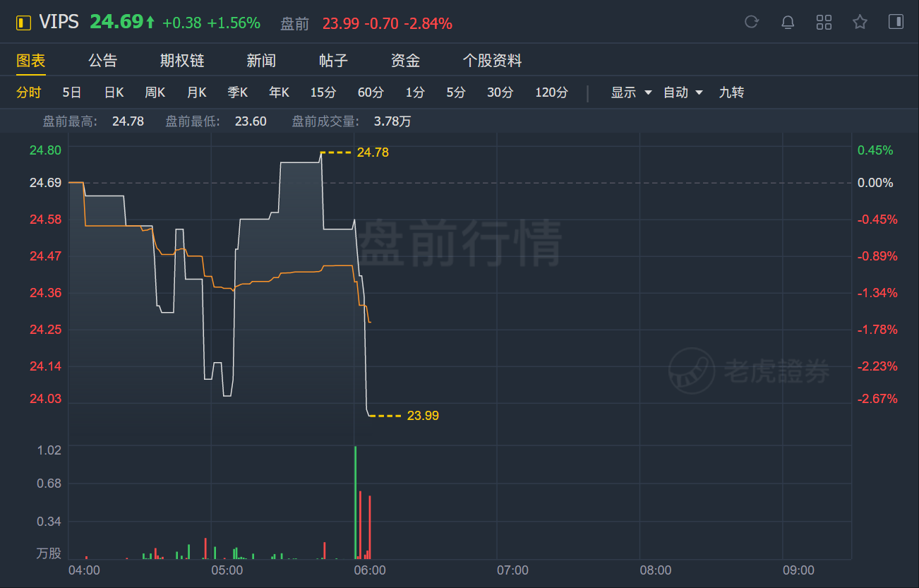This screenshot has width=919, height=588.
Task: Click the yellow VIPS stock badge icon
Action: 23,23
